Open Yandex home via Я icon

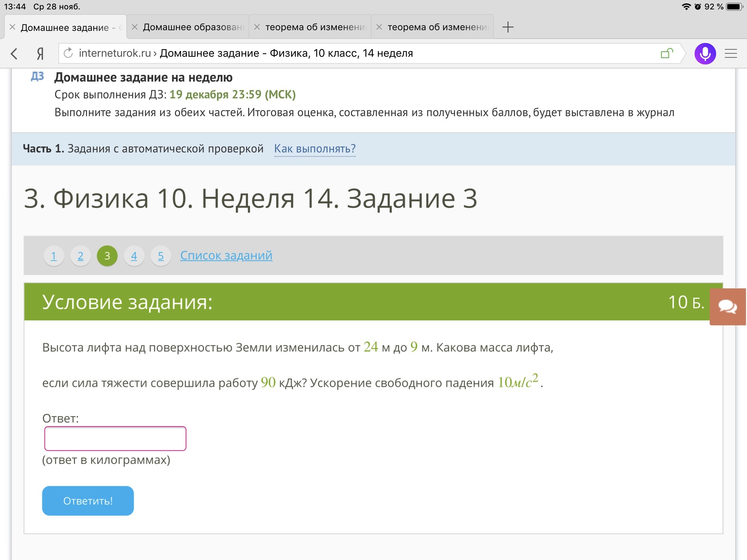coord(40,53)
